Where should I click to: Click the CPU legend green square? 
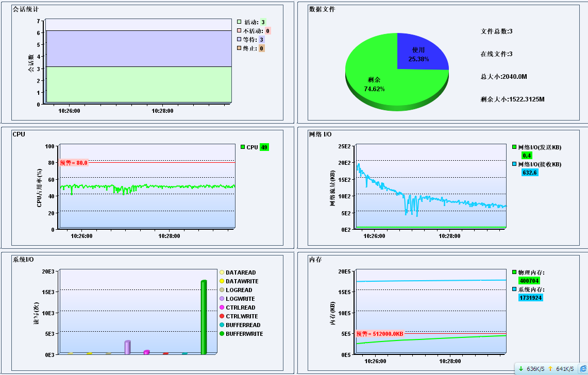coord(243,147)
